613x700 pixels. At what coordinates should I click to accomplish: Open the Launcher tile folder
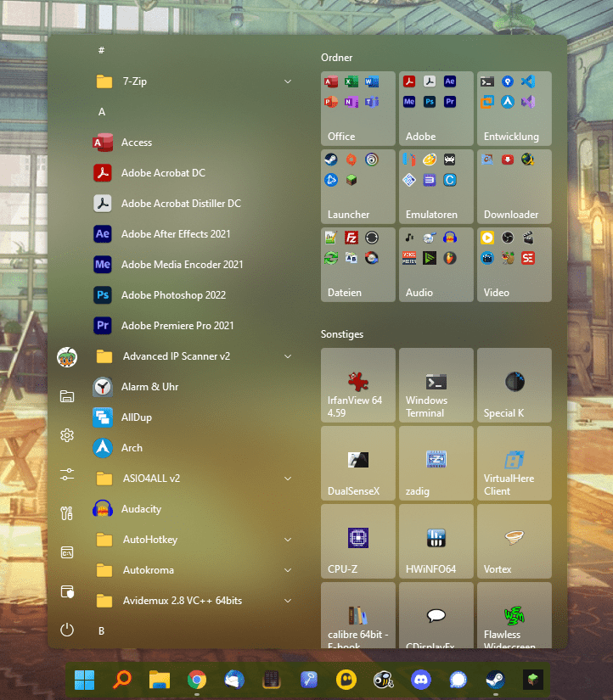[x=358, y=187]
